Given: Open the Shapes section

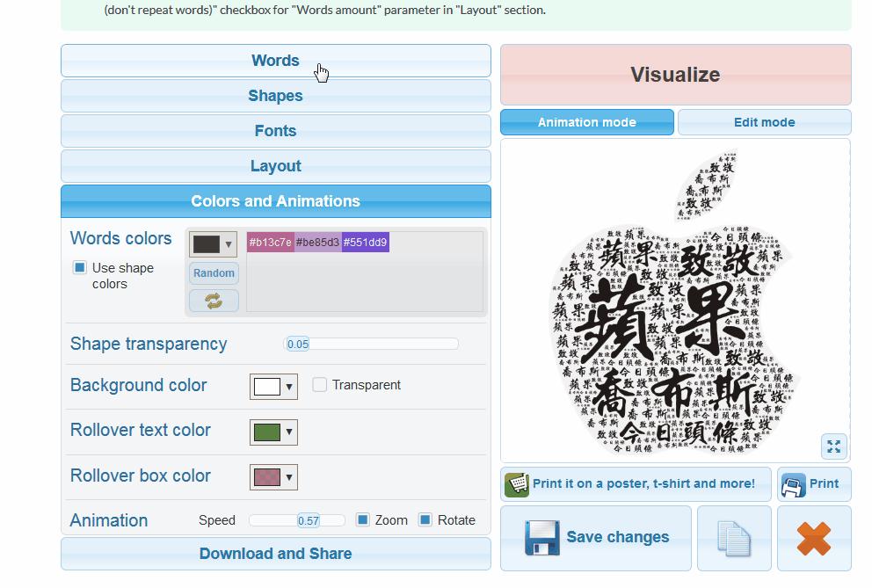Looking at the screenshot, I should [x=275, y=96].
